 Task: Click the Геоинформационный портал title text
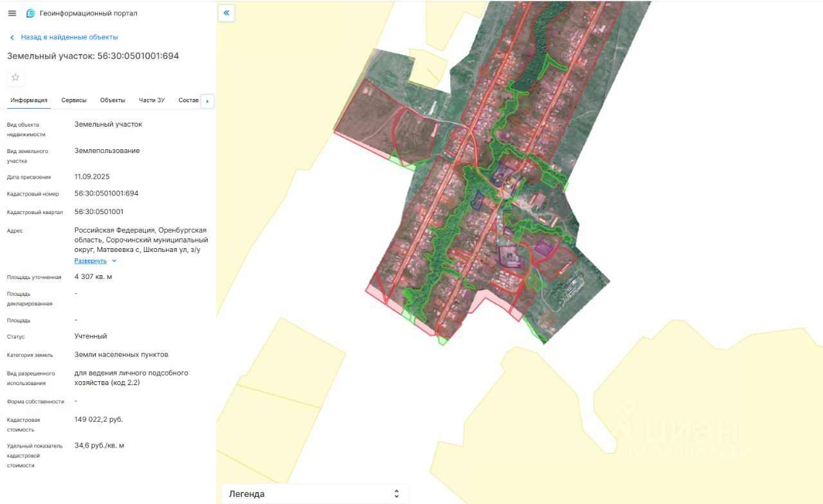pyautogui.click(x=89, y=13)
